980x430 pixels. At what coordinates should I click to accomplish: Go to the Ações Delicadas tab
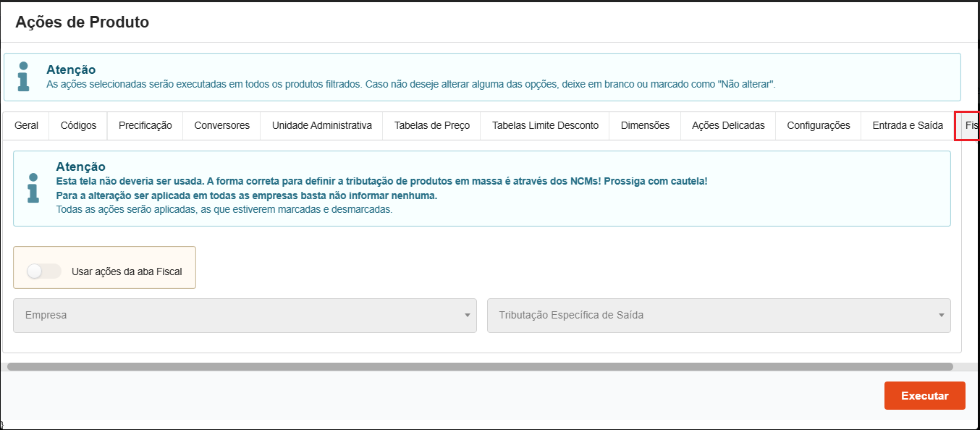(x=728, y=125)
